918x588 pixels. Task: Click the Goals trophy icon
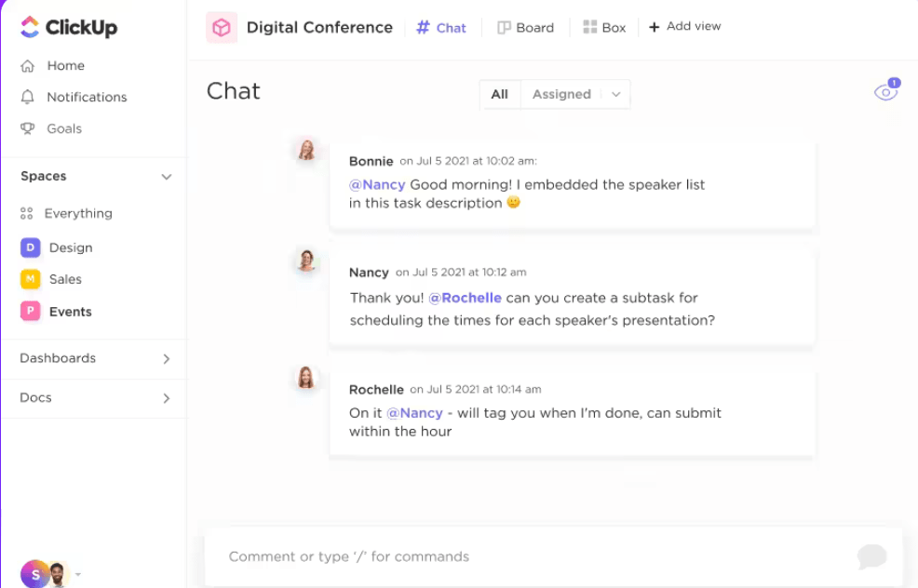[x=28, y=128]
